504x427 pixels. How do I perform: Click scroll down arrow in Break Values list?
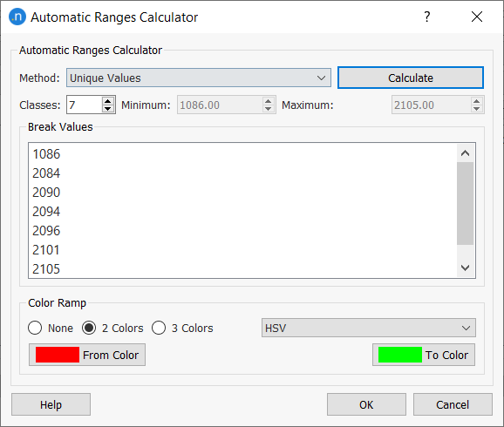coord(465,268)
